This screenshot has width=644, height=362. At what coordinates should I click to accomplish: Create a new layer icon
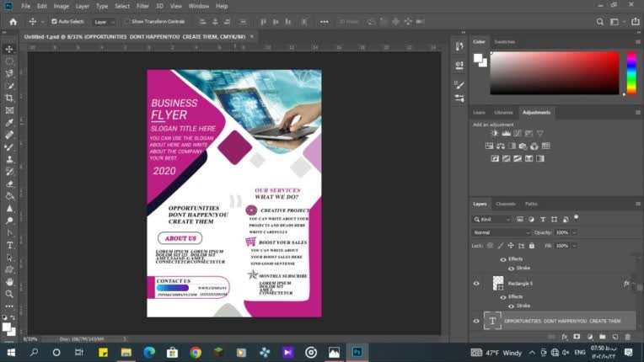(x=614, y=337)
